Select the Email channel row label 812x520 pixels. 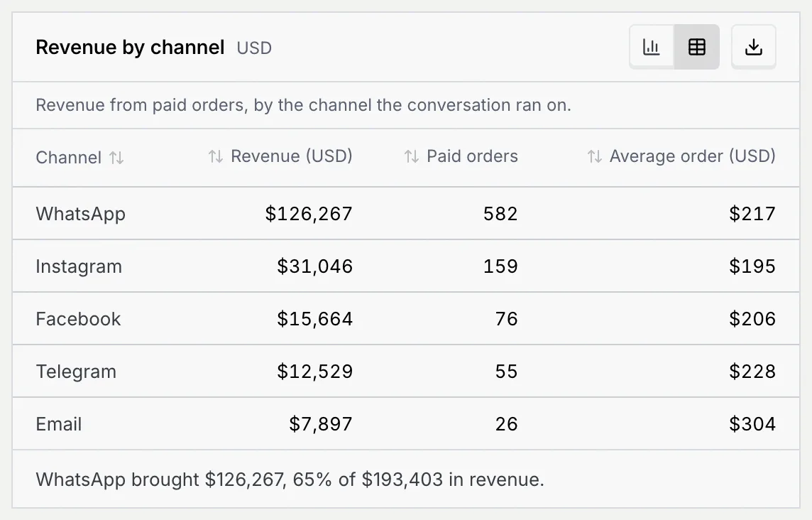[58, 424]
